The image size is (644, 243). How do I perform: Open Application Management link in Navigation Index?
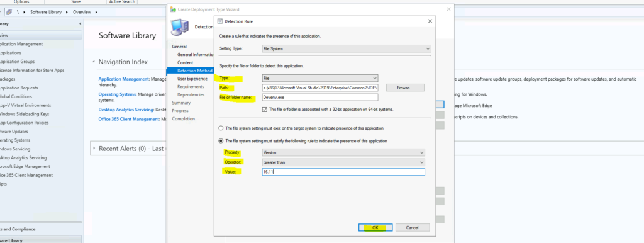click(124, 79)
